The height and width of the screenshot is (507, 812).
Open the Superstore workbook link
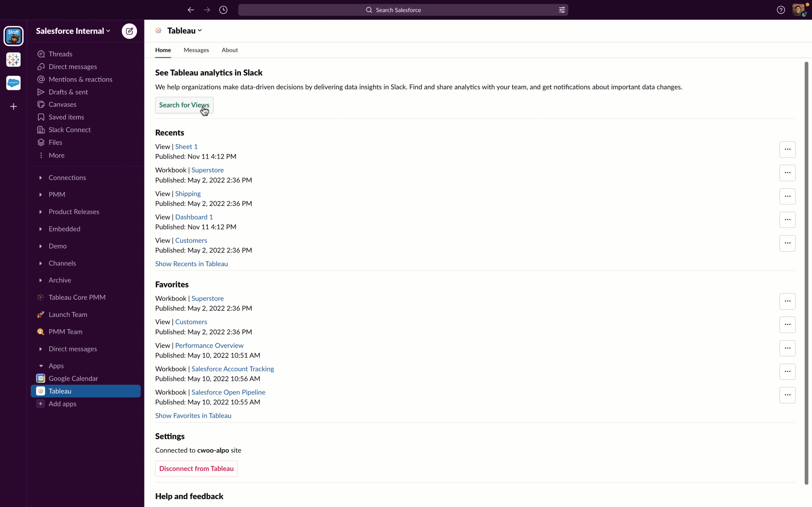point(207,170)
